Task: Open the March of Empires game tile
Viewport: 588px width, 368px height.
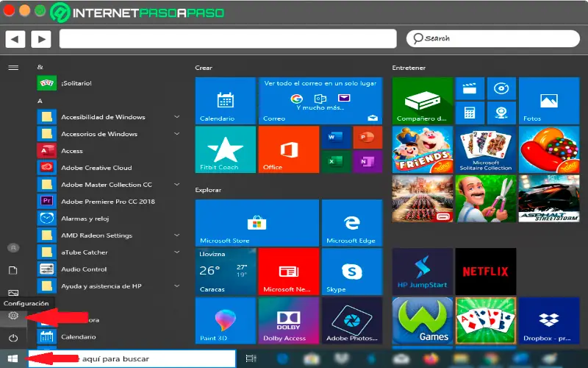Action: (423, 198)
